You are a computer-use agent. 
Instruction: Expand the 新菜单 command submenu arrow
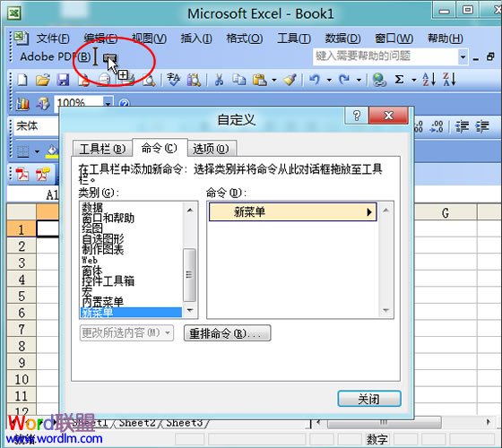pyautogui.click(x=369, y=211)
